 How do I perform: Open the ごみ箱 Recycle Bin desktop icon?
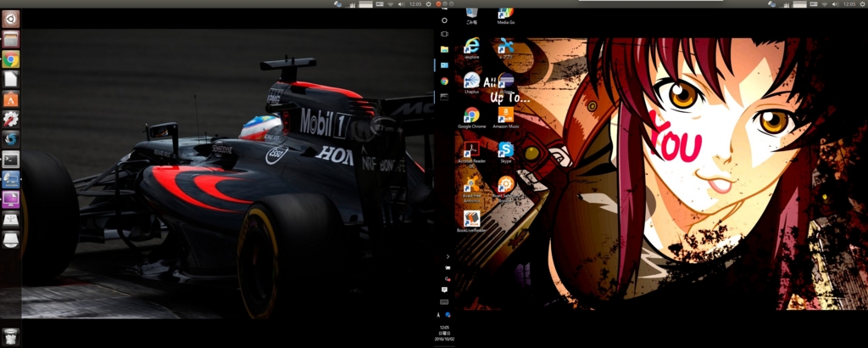(471, 15)
